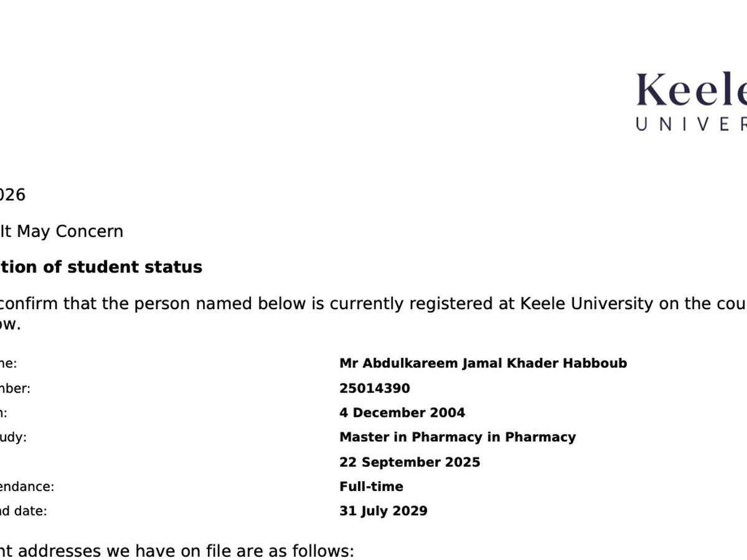747x560 pixels.
Task: Select the student number 25014390
Action: [x=375, y=388]
